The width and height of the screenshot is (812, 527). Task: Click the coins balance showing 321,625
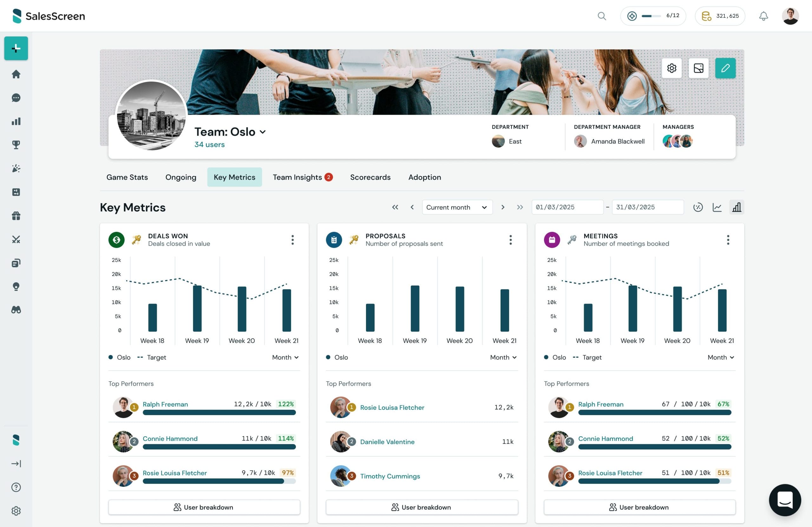(x=720, y=16)
